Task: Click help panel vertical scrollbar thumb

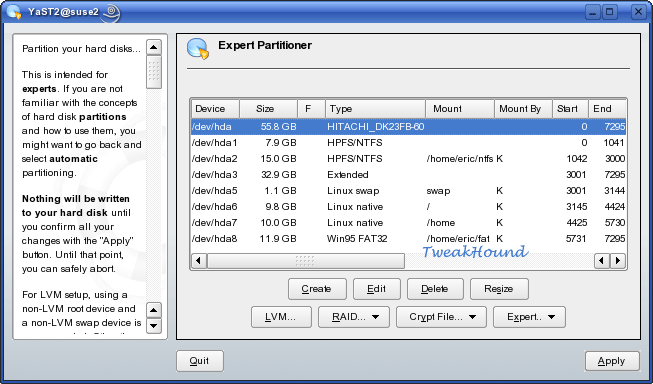Action: [x=154, y=72]
